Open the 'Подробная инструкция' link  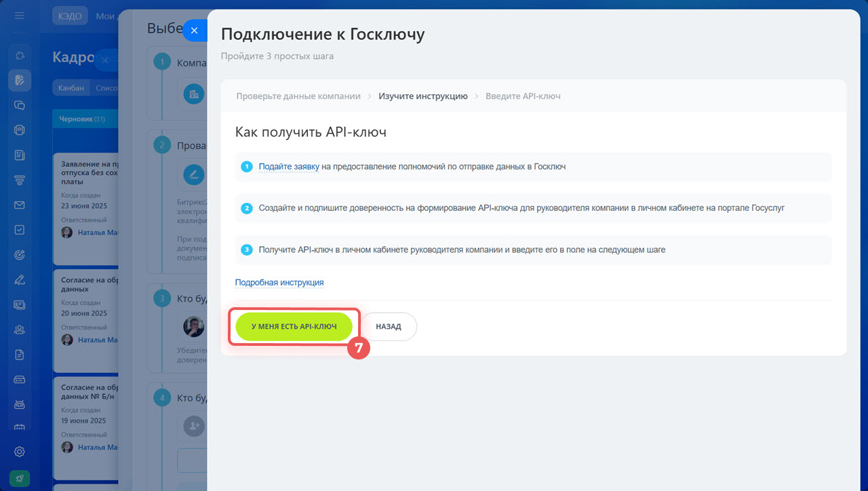coord(279,282)
